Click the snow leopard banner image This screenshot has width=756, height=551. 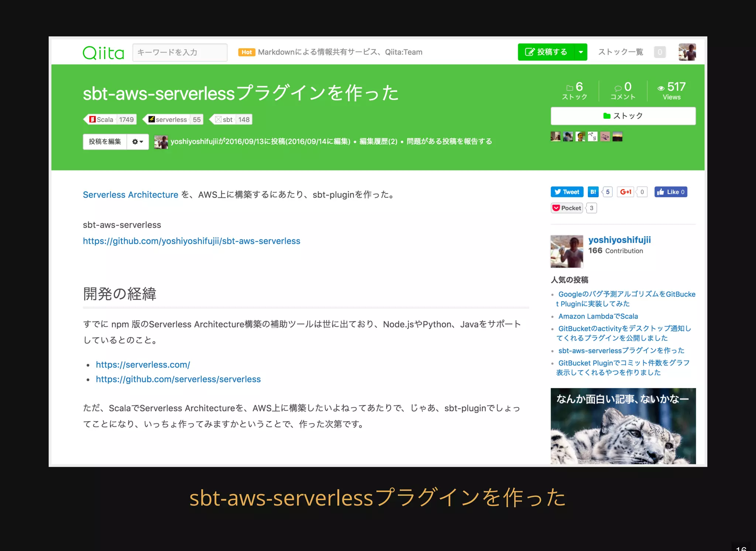[623, 426]
